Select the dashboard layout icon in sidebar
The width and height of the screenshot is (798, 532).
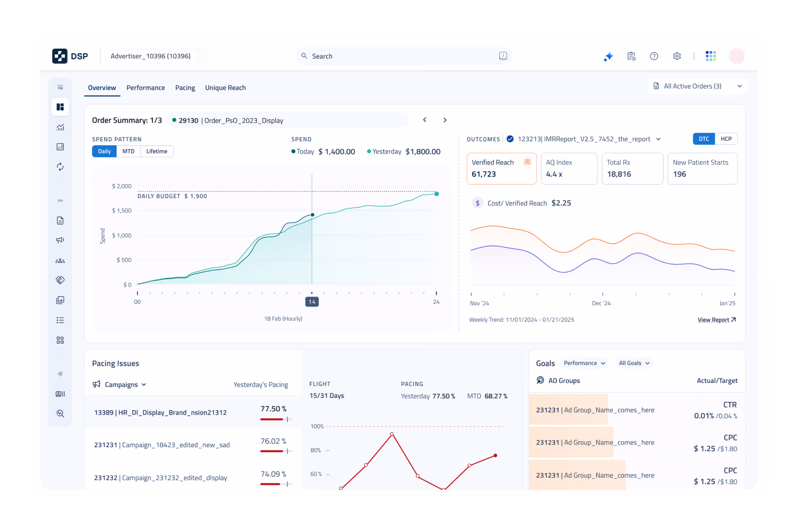[x=60, y=107]
